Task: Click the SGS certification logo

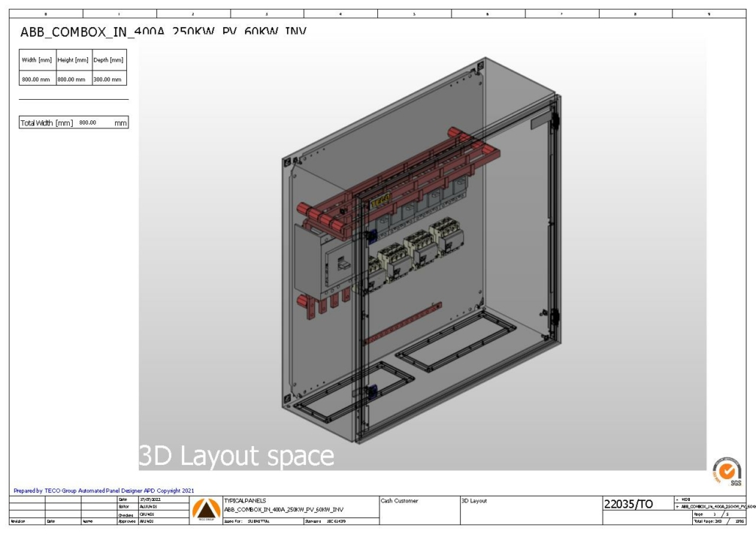Action: (727, 469)
